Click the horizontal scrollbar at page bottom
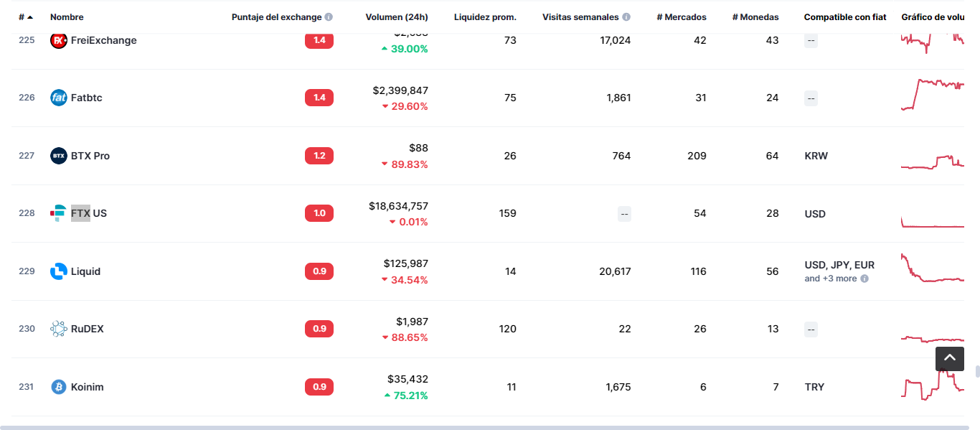The width and height of the screenshot is (980, 430). click(488, 427)
